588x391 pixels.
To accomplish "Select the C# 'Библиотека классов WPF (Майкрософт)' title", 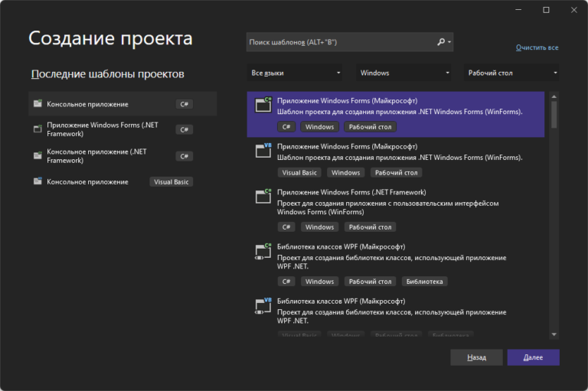I will [x=341, y=246].
